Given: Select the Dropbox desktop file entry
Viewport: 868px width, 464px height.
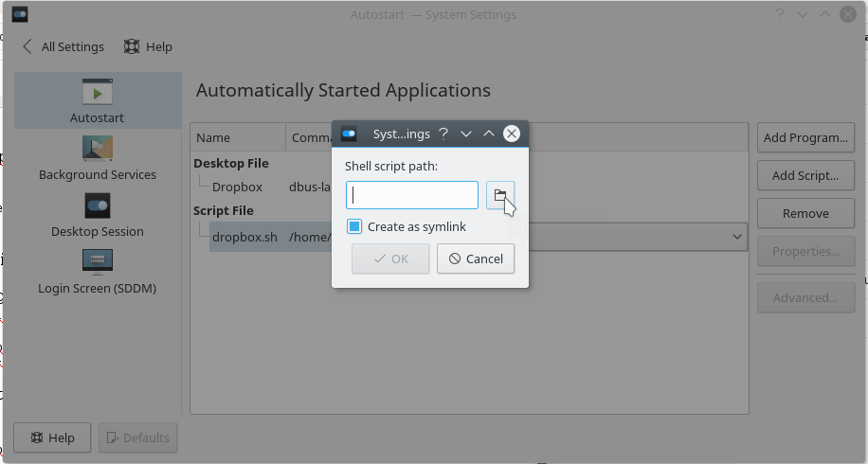Looking at the screenshot, I should [237, 187].
